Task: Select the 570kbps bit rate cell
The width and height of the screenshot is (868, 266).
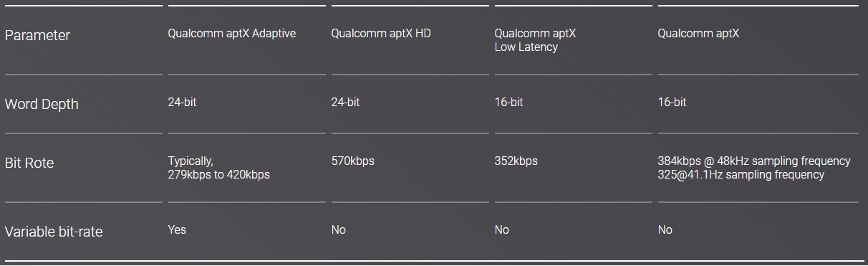Action: 353,161
